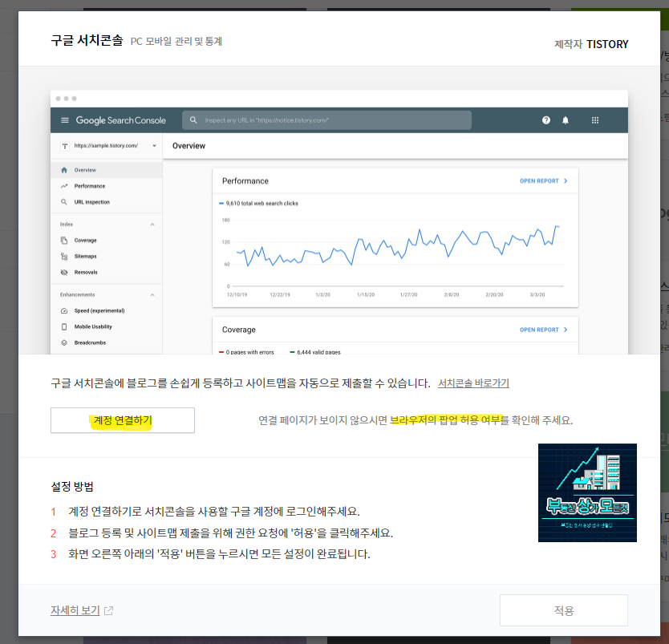Click the help question-mark icon
This screenshot has width=669, height=644.
[546, 120]
